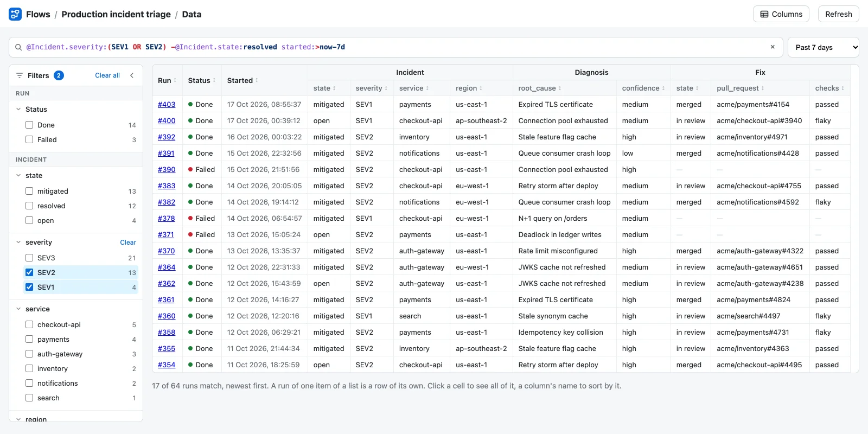Sort by the Run column sort icon

pyautogui.click(x=175, y=80)
